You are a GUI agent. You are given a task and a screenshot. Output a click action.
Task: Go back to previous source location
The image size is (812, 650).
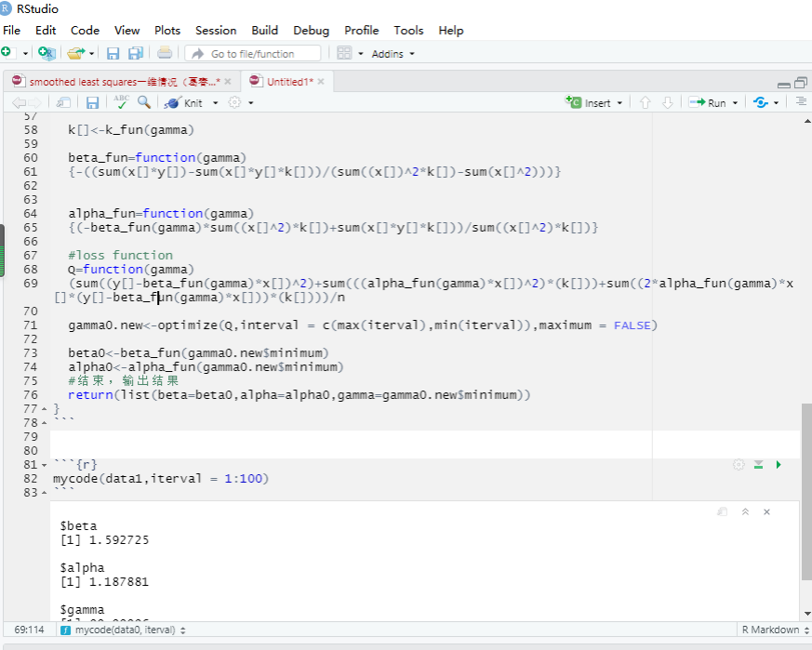(x=18, y=102)
